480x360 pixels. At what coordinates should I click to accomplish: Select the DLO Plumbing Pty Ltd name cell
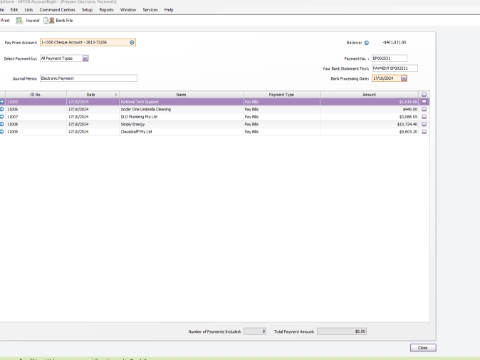tap(181, 117)
